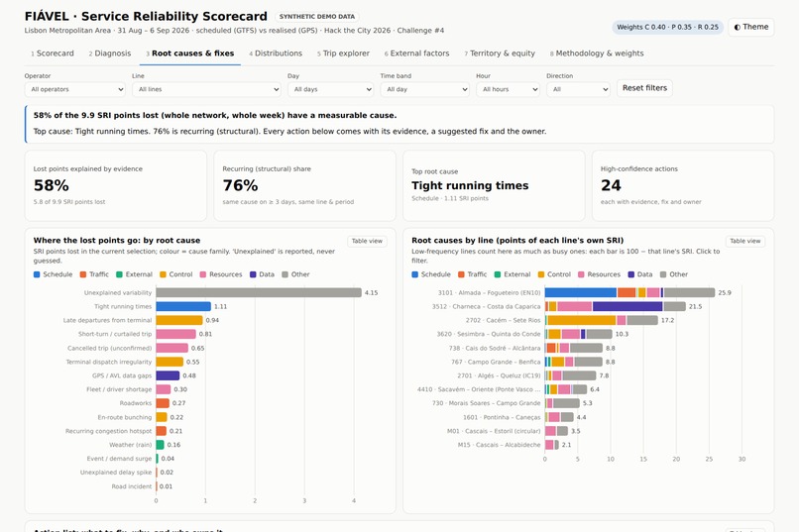
Task: Click the 1601 Pontinha – Caneças bar
Action: click(x=559, y=417)
